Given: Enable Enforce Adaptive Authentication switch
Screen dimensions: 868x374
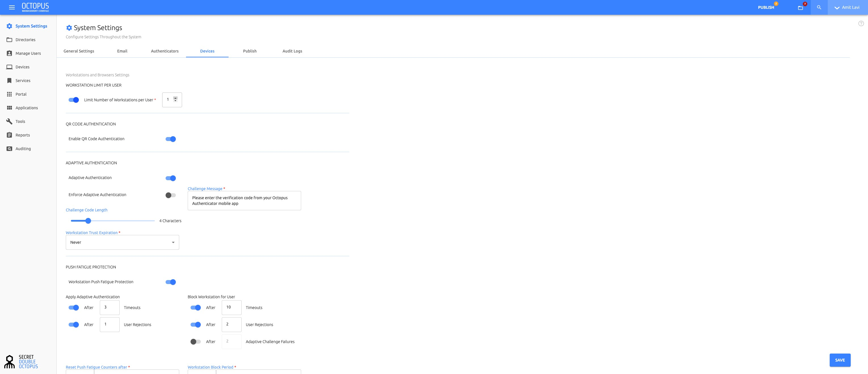Looking at the screenshot, I should (170, 195).
